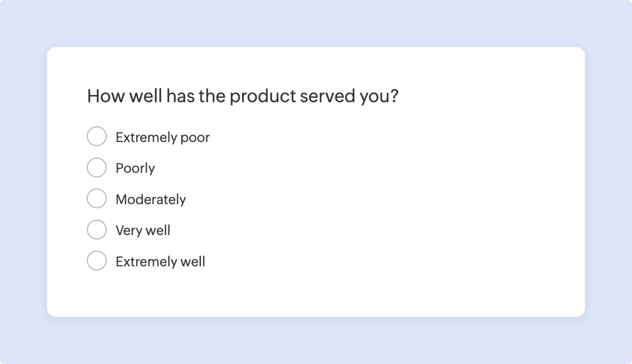Click the "Moderately" answer label
This screenshot has height=364, width=632.
pyautogui.click(x=150, y=199)
